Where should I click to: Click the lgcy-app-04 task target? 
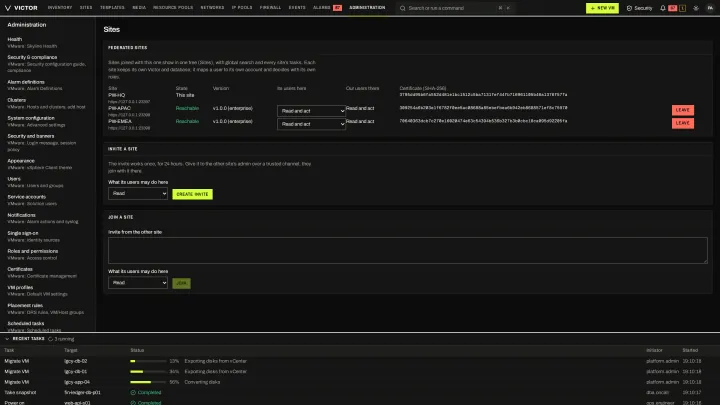(77, 382)
